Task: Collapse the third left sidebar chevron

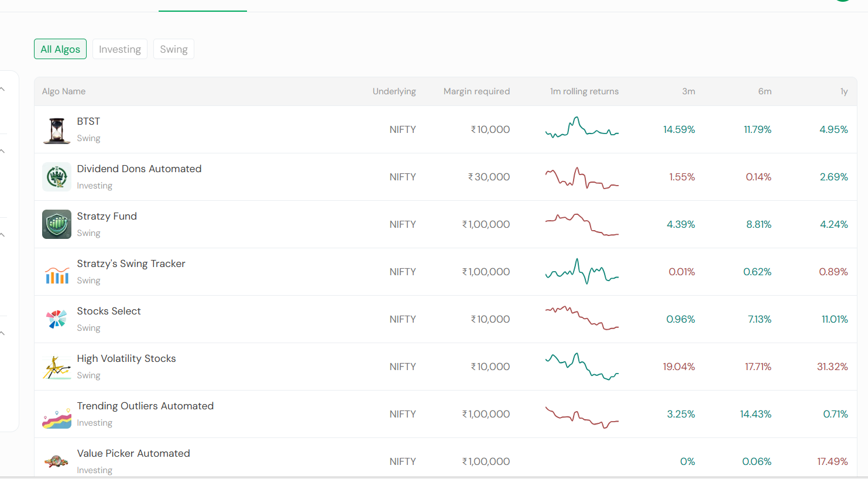Action: pyautogui.click(x=3, y=235)
